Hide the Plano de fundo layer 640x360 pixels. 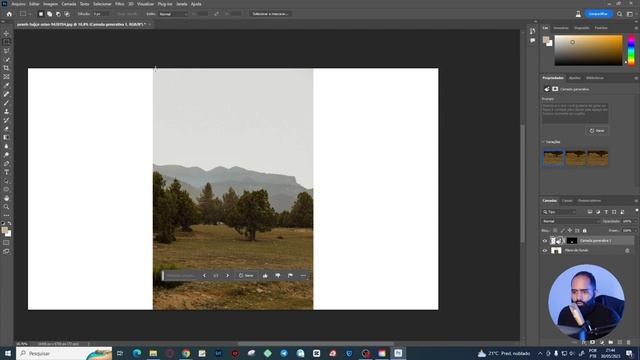tap(544, 251)
